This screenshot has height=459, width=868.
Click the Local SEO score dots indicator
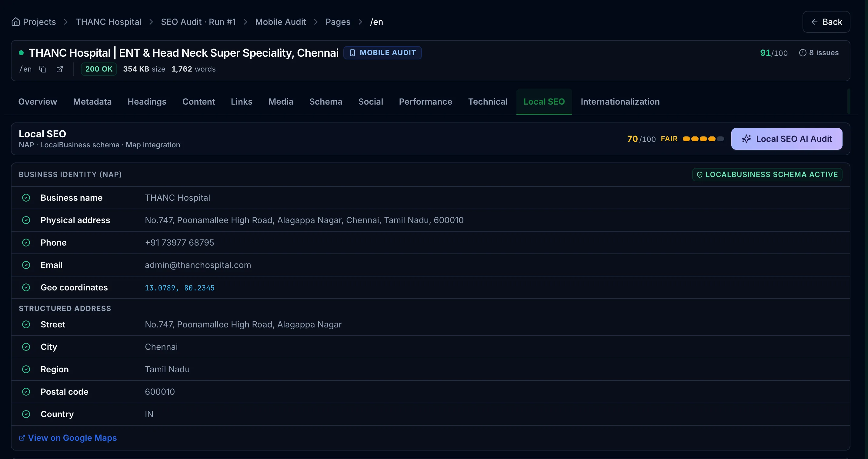point(703,139)
